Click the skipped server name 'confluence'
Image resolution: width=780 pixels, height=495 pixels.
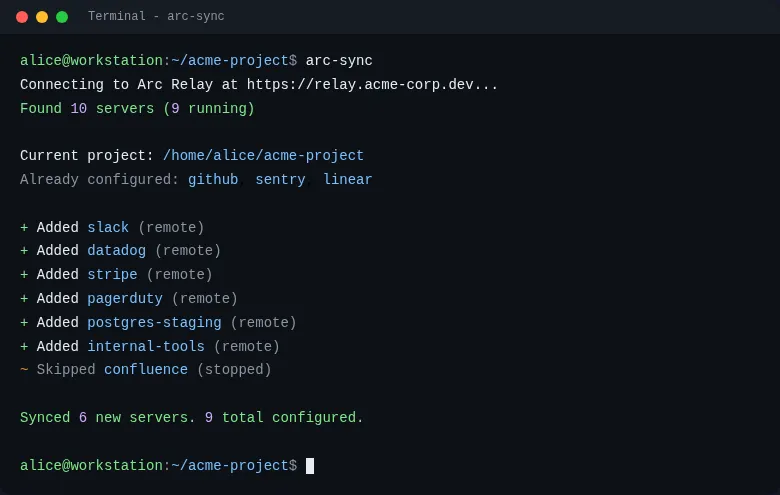click(x=146, y=370)
